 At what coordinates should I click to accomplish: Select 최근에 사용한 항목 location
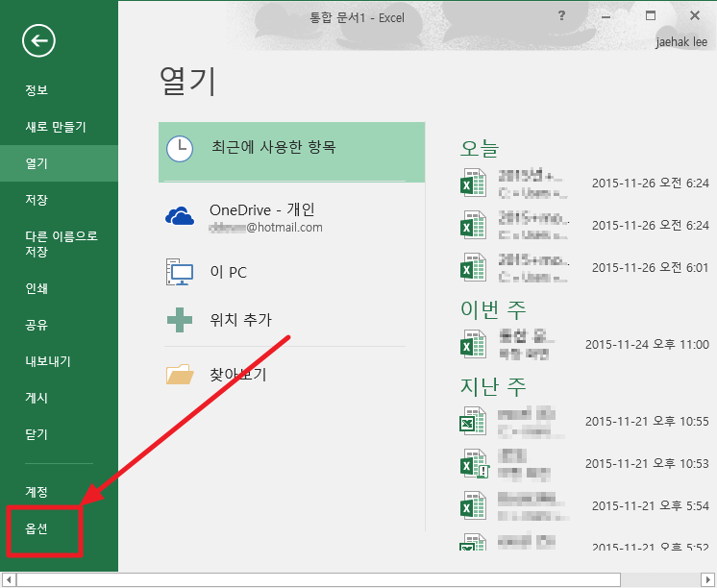pos(292,152)
